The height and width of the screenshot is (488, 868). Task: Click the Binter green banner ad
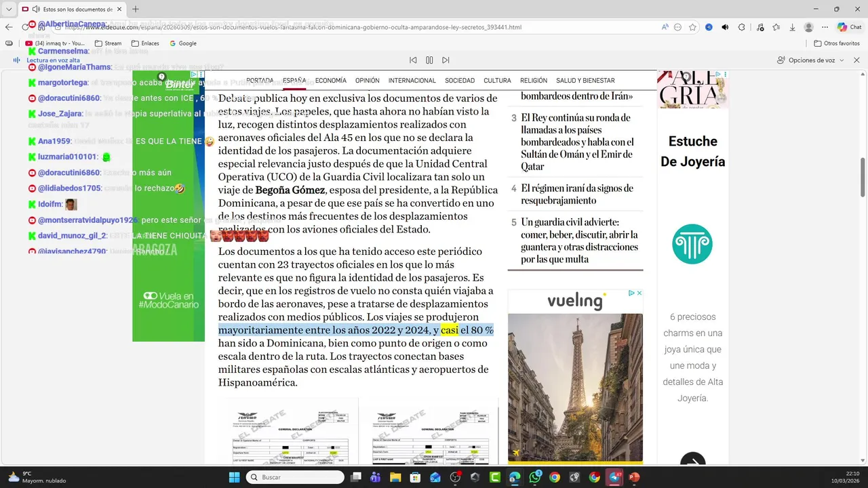pos(168,206)
